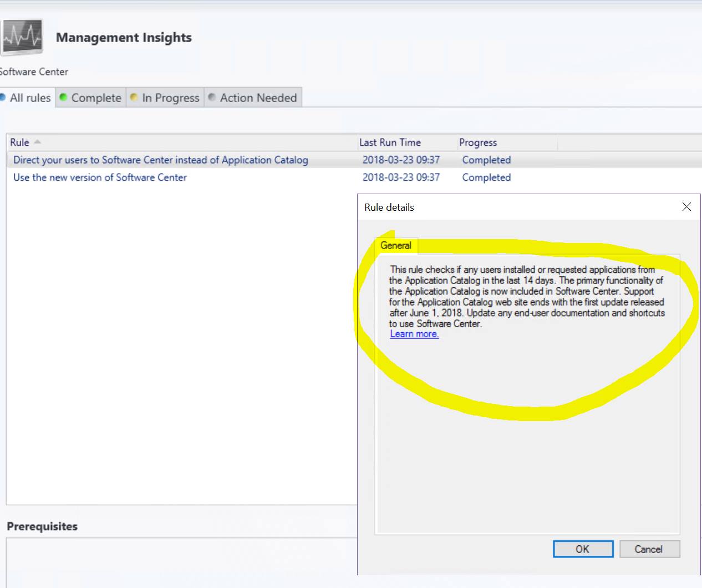The height and width of the screenshot is (588, 702).
Task: Click run time of Direct your users rule
Action: click(401, 160)
